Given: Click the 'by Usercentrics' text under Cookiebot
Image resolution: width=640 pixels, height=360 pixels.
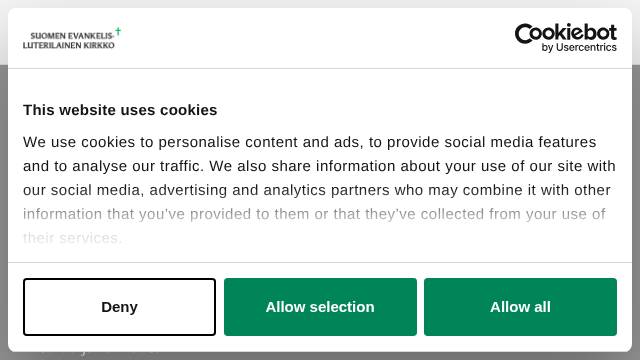Looking at the screenshot, I should [x=579, y=47].
